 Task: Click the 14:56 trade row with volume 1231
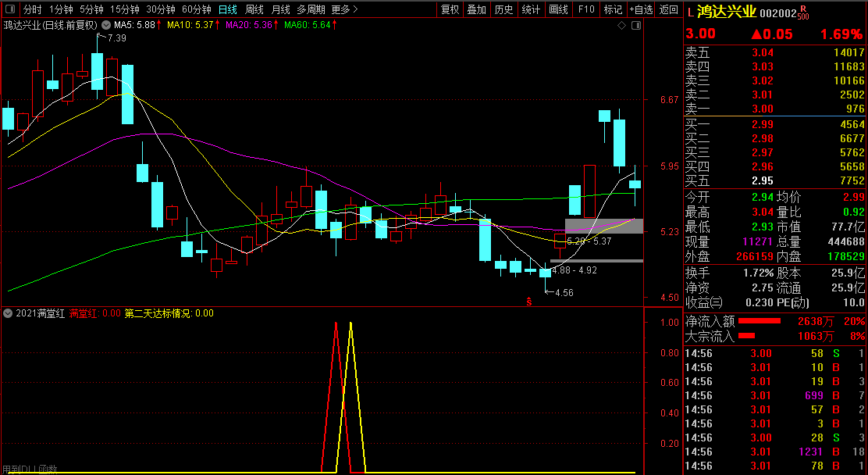pos(774,452)
